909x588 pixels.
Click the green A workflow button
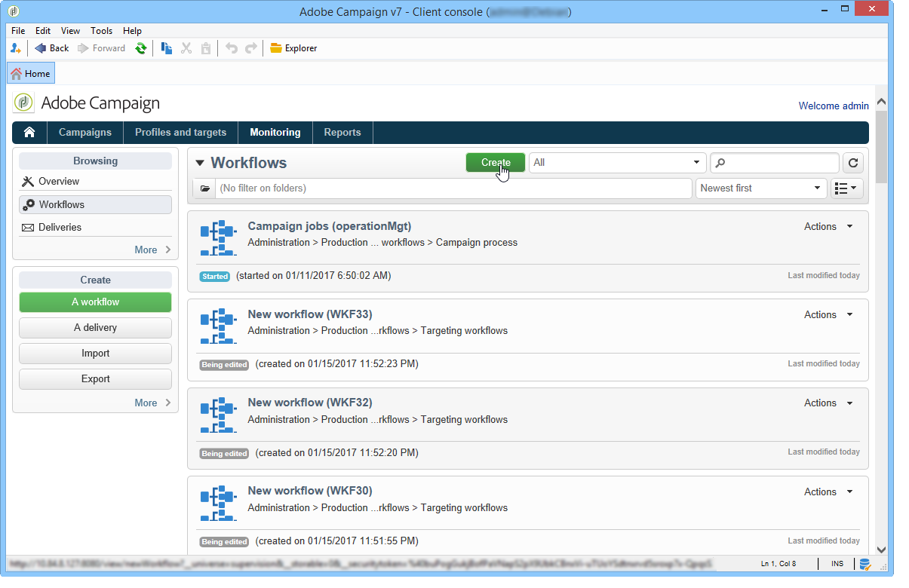[95, 302]
